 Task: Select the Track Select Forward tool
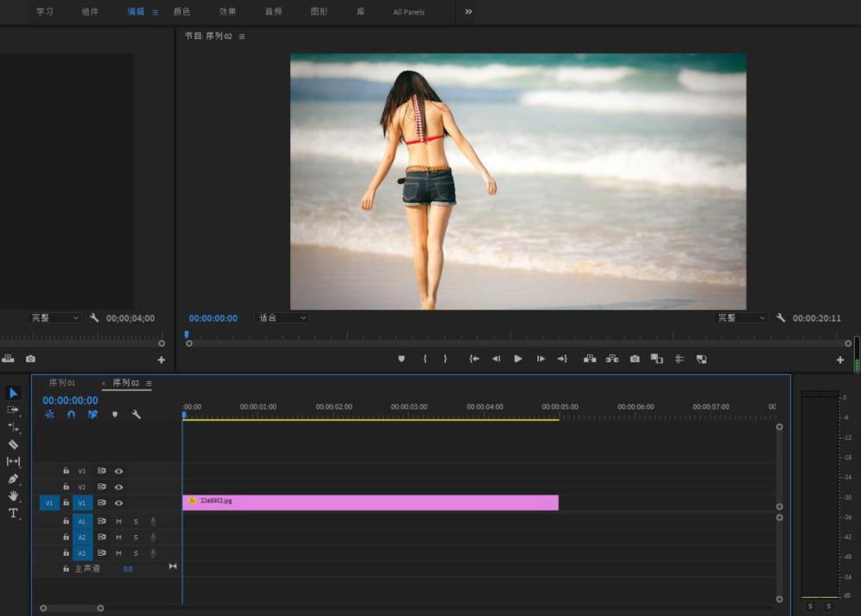(x=13, y=410)
